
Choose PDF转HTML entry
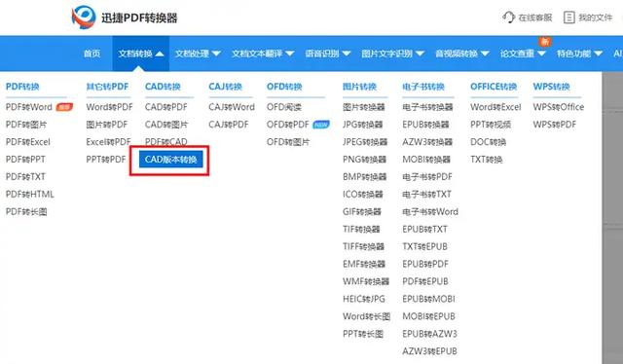(30, 195)
